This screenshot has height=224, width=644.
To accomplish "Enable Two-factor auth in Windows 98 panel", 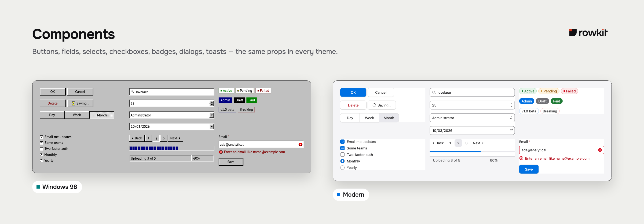I will [41, 149].
